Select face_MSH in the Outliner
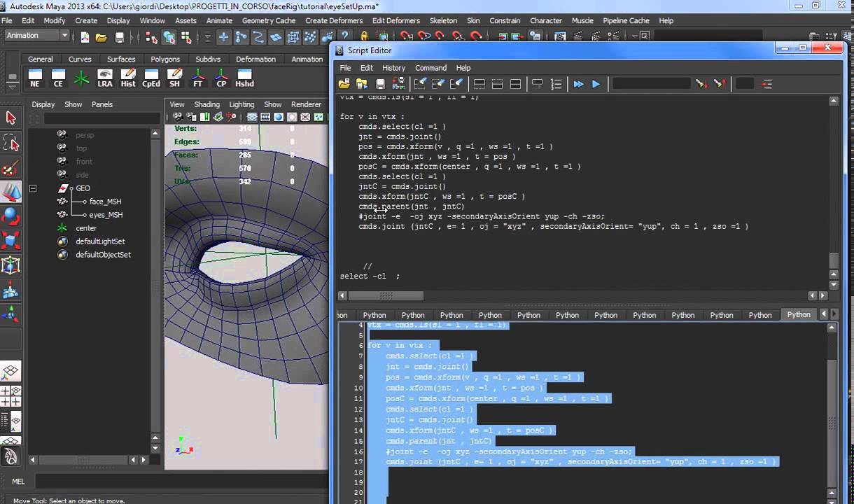The height and width of the screenshot is (504, 854). pyautogui.click(x=105, y=202)
